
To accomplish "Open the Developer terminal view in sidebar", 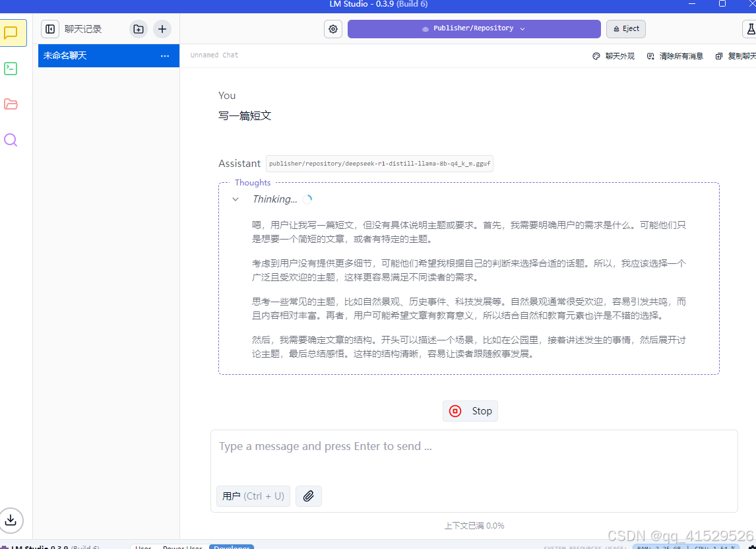I will pyautogui.click(x=10, y=69).
